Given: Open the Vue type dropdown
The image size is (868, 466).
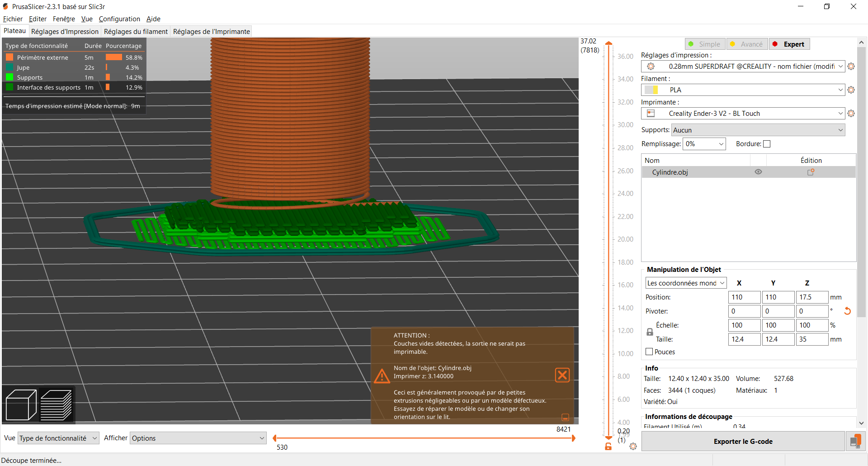Looking at the screenshot, I should point(58,438).
